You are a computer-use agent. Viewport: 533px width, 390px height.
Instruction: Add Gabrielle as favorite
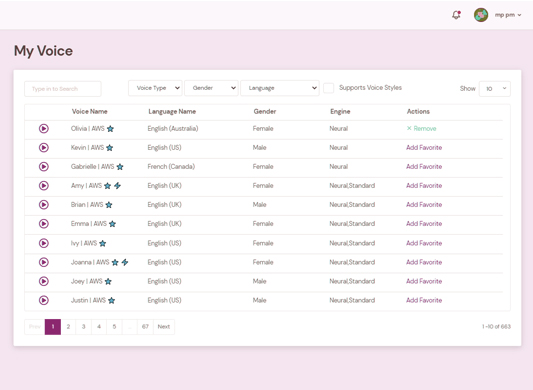tap(424, 167)
